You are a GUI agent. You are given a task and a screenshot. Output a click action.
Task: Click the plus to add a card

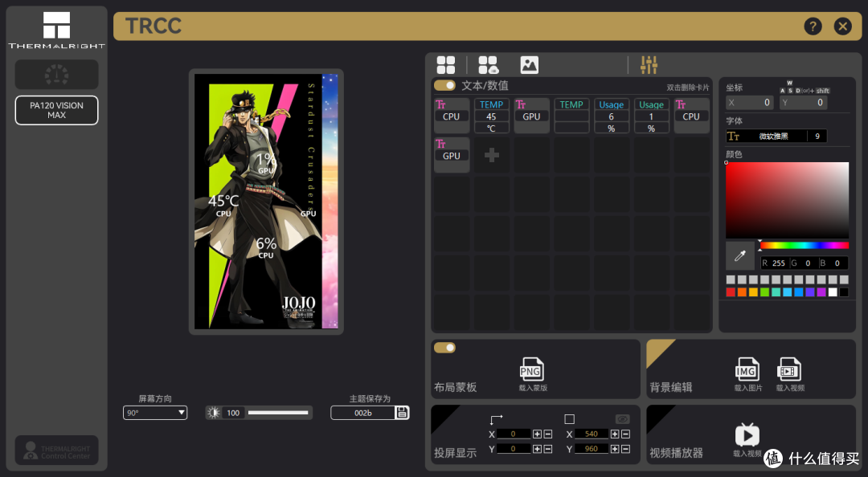pyautogui.click(x=492, y=155)
